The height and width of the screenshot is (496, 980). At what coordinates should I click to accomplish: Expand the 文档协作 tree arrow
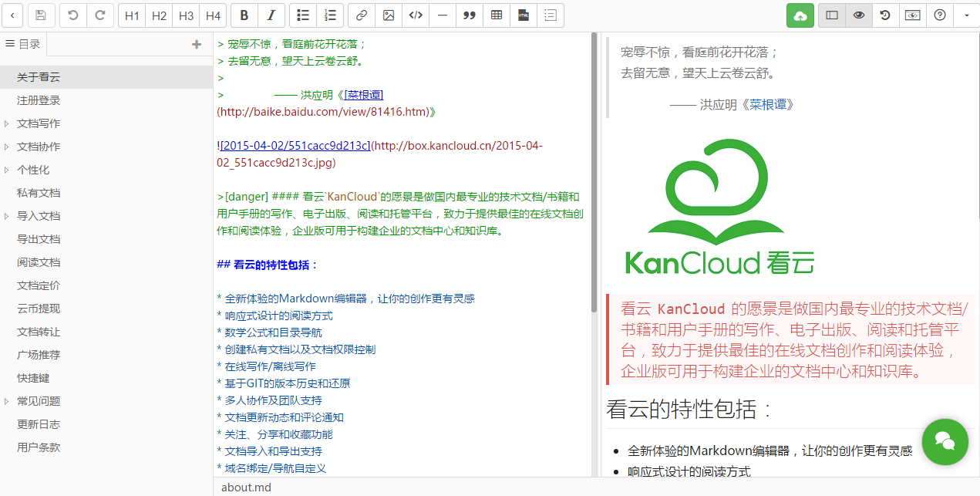tap(7, 147)
